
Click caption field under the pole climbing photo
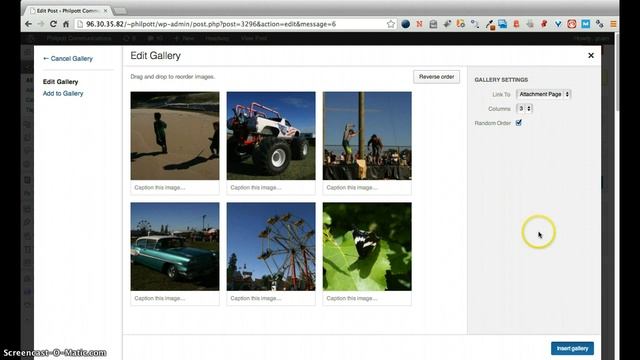pyautogui.click(x=367, y=188)
